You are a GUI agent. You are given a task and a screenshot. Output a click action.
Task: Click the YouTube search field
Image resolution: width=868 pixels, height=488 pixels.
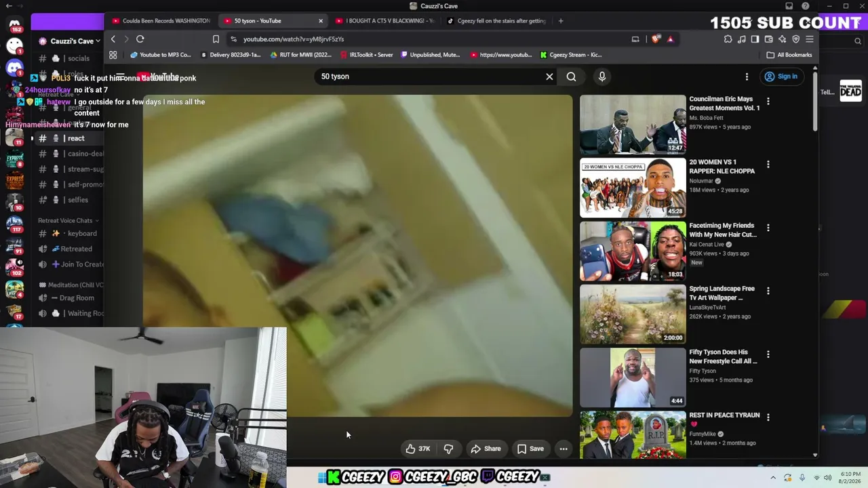pos(431,77)
